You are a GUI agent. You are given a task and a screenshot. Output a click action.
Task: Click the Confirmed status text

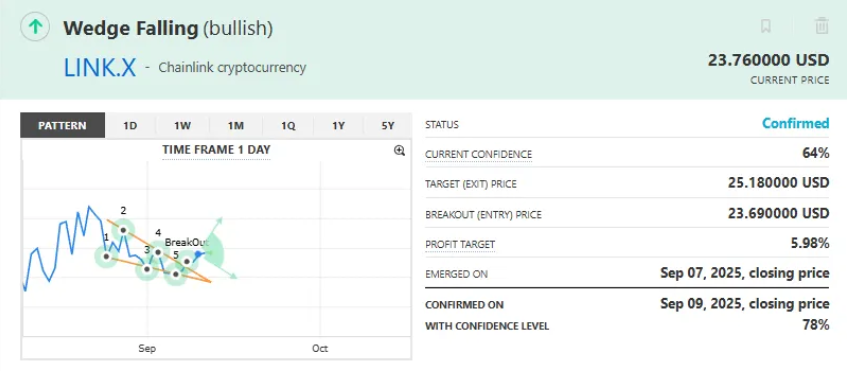pos(795,123)
